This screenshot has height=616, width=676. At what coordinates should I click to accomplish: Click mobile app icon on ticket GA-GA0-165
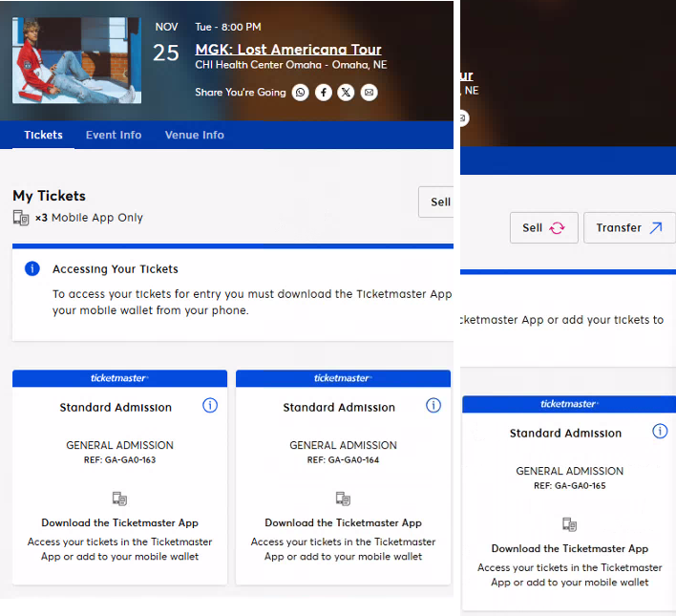pyautogui.click(x=569, y=524)
